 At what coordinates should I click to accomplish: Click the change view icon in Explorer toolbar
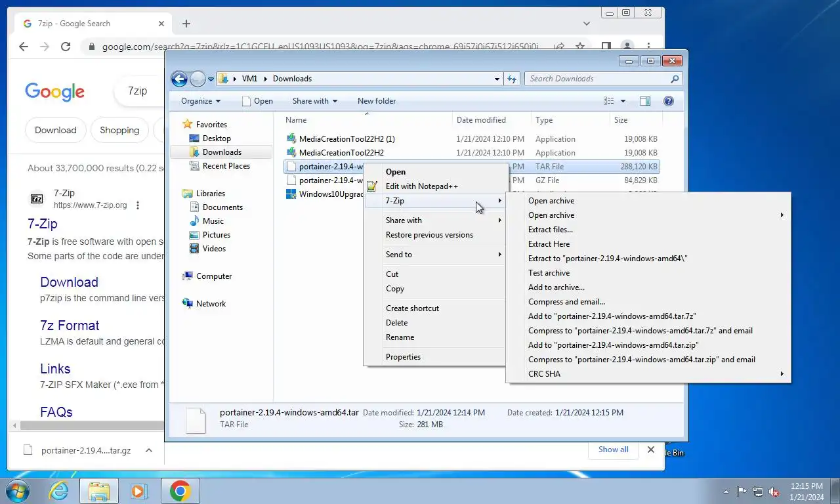tap(609, 101)
